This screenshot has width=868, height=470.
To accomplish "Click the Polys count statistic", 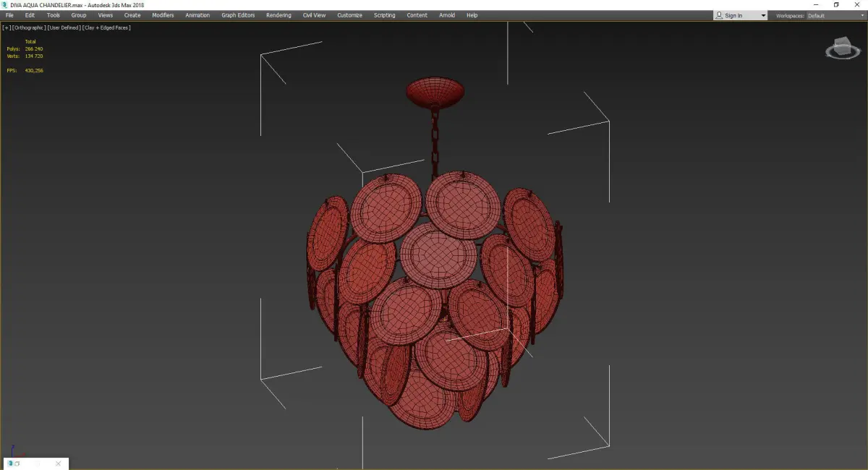I will click(x=25, y=49).
